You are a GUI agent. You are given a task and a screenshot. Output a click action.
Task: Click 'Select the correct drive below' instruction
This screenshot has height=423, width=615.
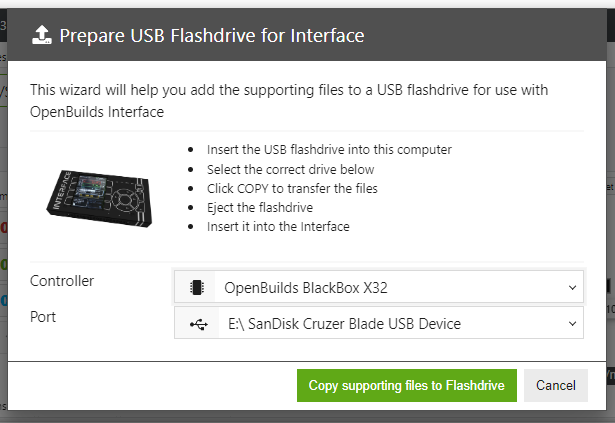pyautogui.click(x=290, y=169)
